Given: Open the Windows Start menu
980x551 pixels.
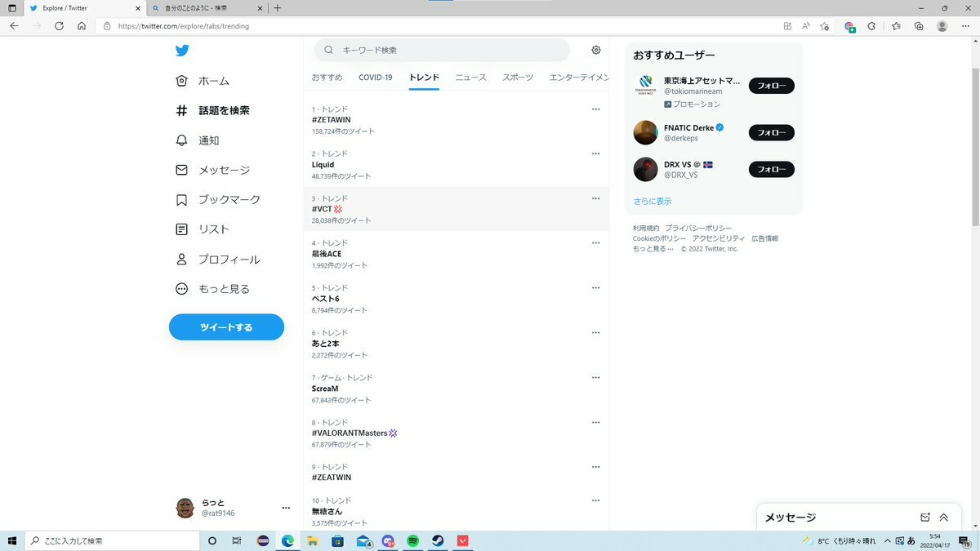Looking at the screenshot, I should [12, 541].
